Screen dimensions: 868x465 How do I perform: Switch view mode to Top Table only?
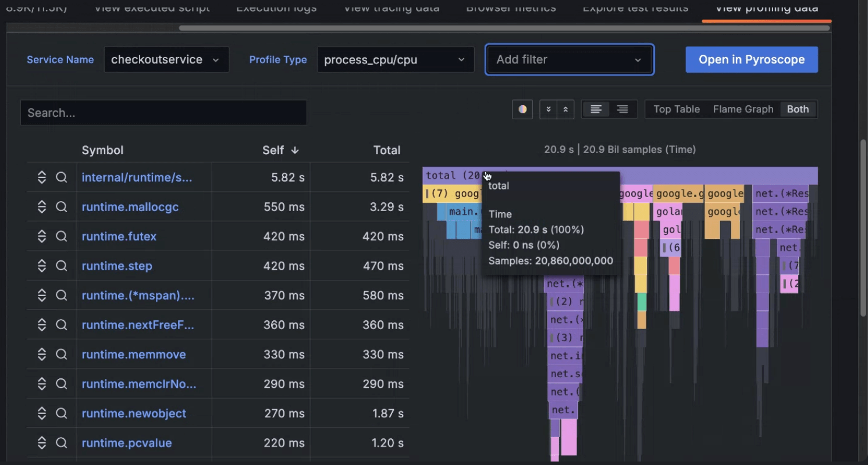(x=676, y=109)
